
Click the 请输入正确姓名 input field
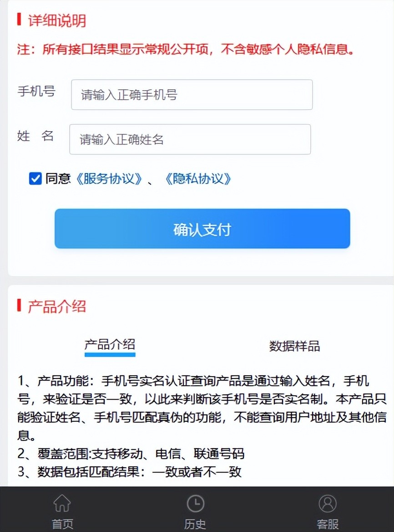coord(190,139)
